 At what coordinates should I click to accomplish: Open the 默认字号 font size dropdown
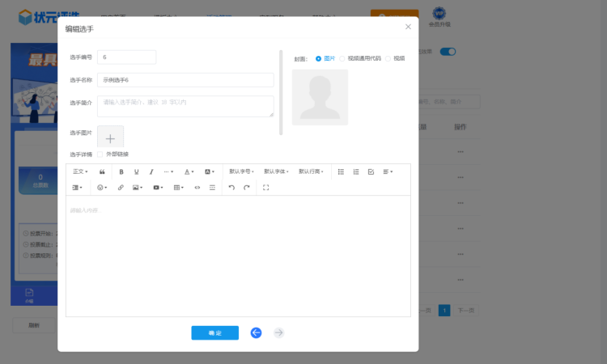pyautogui.click(x=242, y=171)
